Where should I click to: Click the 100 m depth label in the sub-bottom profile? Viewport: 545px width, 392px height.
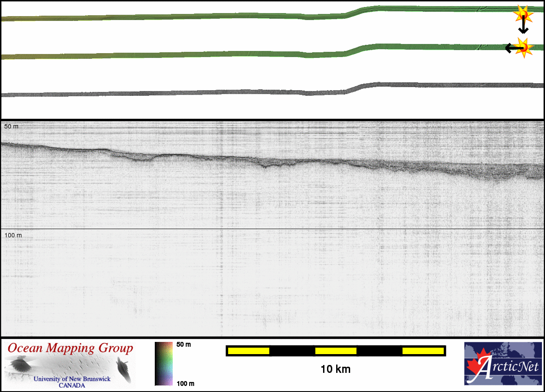point(13,235)
